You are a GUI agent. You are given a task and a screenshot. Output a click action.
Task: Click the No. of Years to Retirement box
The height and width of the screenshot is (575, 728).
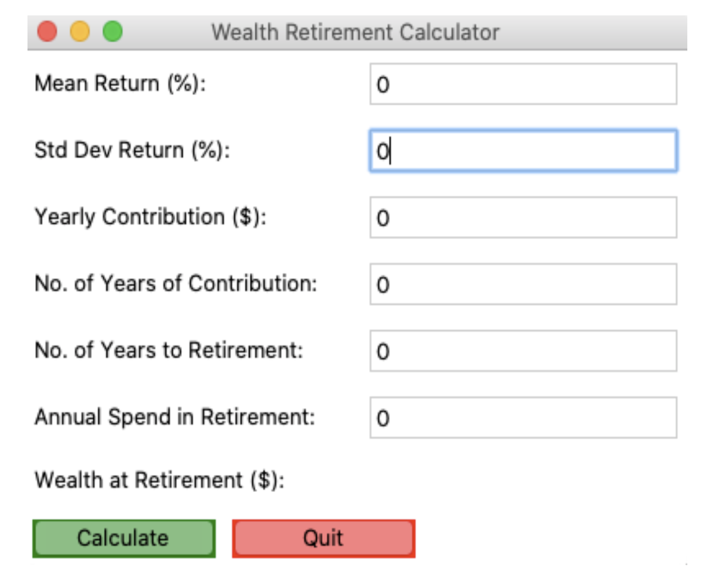point(522,351)
